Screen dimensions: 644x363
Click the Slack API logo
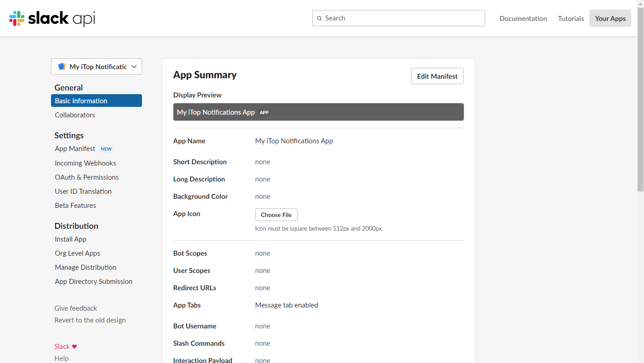pos(52,18)
